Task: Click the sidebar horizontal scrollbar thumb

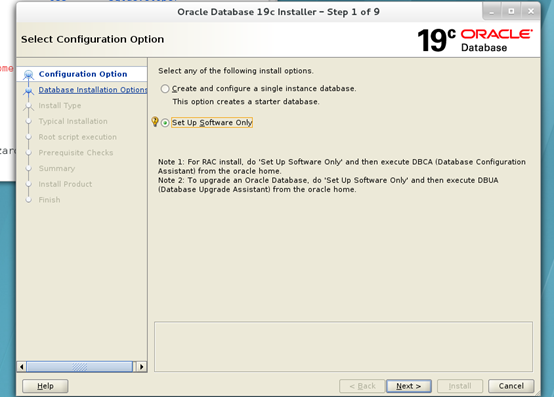Action: pyautogui.click(x=80, y=367)
